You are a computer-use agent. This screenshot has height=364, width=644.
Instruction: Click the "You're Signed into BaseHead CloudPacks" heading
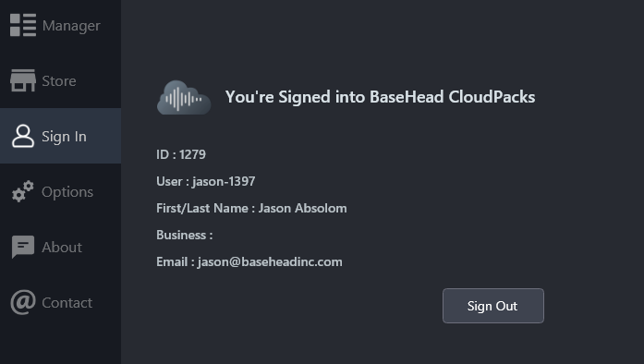(x=381, y=97)
